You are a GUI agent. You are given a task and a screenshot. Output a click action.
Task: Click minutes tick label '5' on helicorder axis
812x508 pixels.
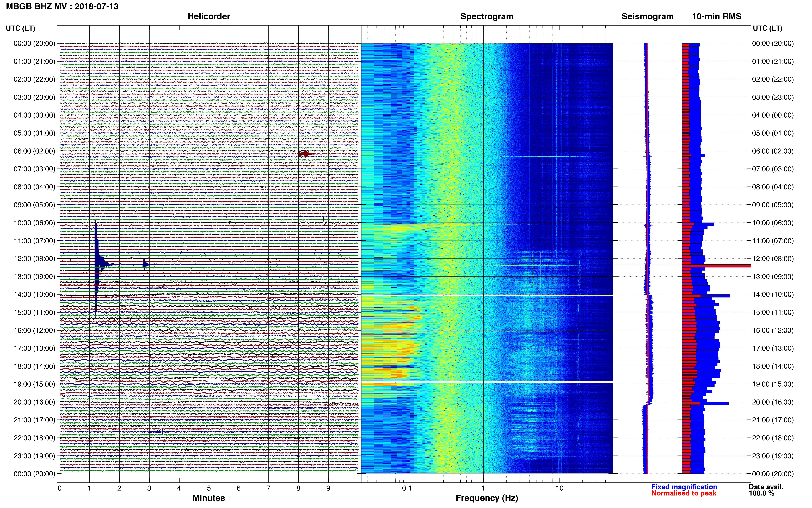pyautogui.click(x=209, y=488)
